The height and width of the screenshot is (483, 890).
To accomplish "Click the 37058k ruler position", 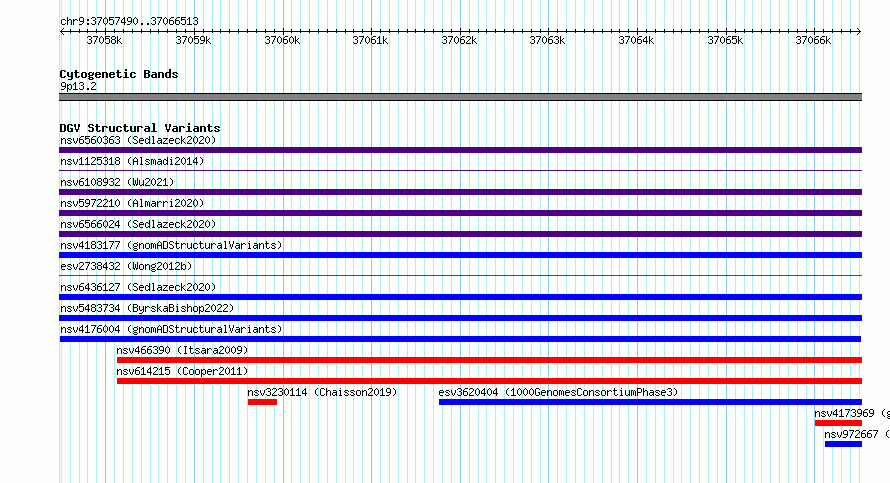I will [x=104, y=40].
